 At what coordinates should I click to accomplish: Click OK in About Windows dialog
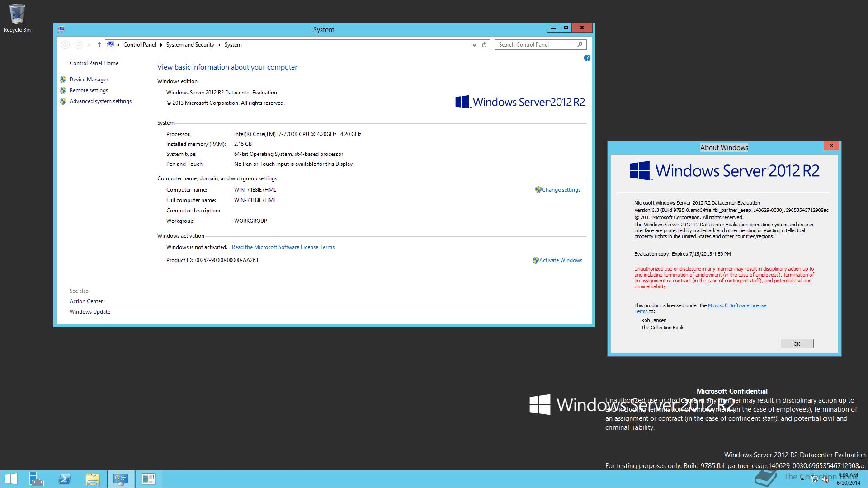[x=797, y=344]
